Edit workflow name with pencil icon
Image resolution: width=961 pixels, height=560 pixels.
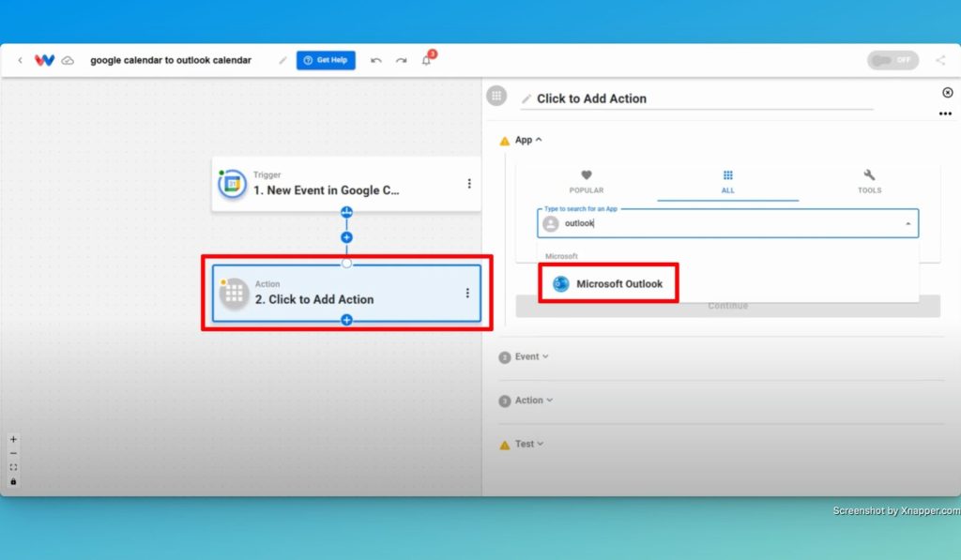pyautogui.click(x=282, y=60)
